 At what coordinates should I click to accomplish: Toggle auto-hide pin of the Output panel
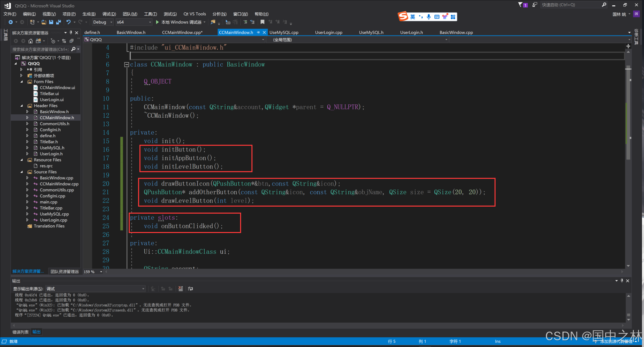pyautogui.click(x=622, y=280)
